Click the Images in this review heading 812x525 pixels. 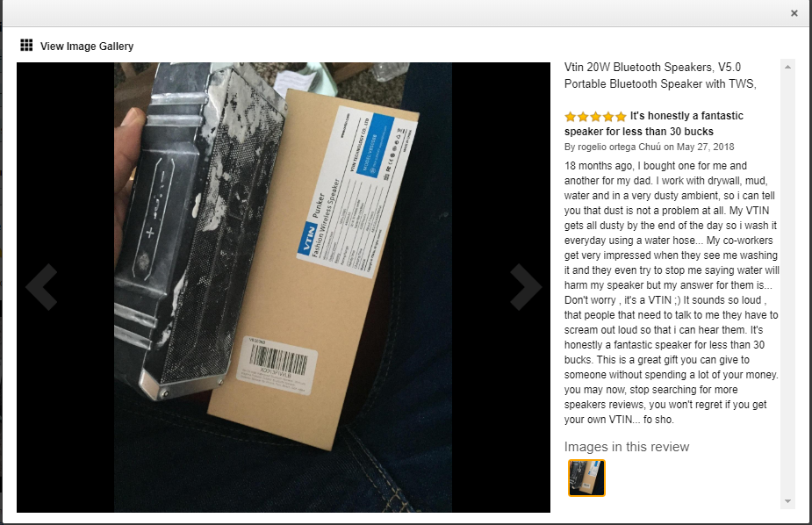coord(627,447)
